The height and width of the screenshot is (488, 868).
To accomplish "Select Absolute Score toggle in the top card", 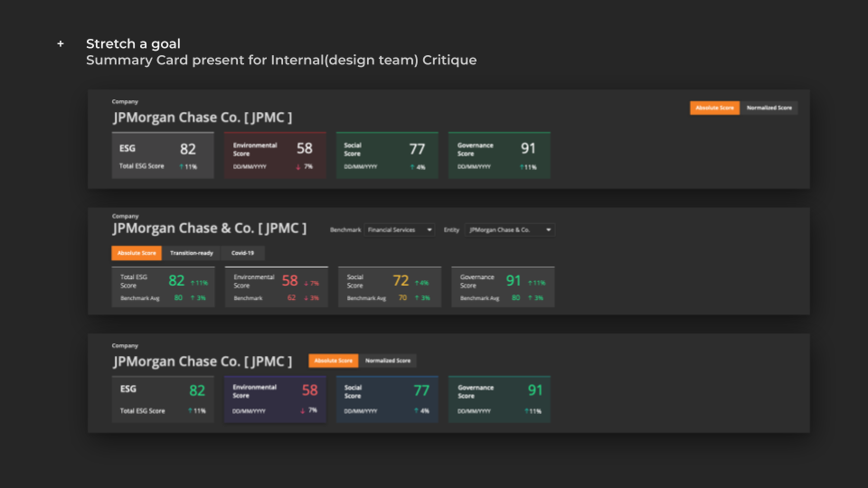I will coord(714,108).
